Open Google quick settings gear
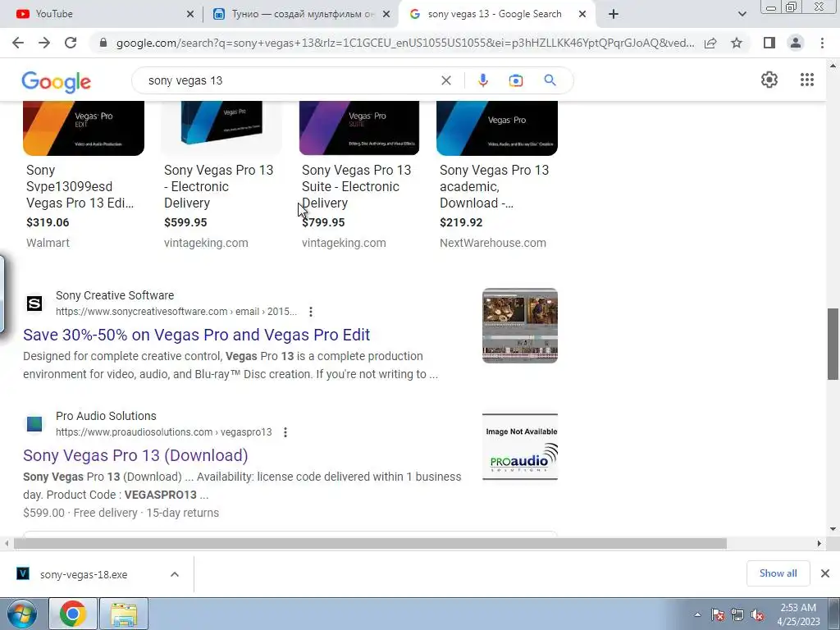This screenshot has width=840, height=630. [x=769, y=80]
